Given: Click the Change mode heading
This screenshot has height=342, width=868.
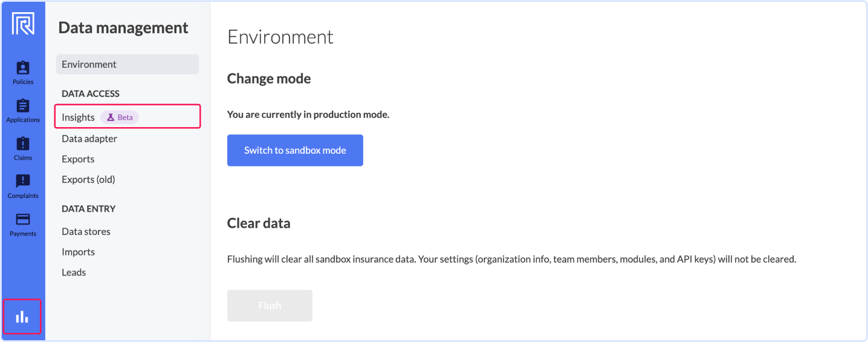Looking at the screenshot, I should (269, 79).
